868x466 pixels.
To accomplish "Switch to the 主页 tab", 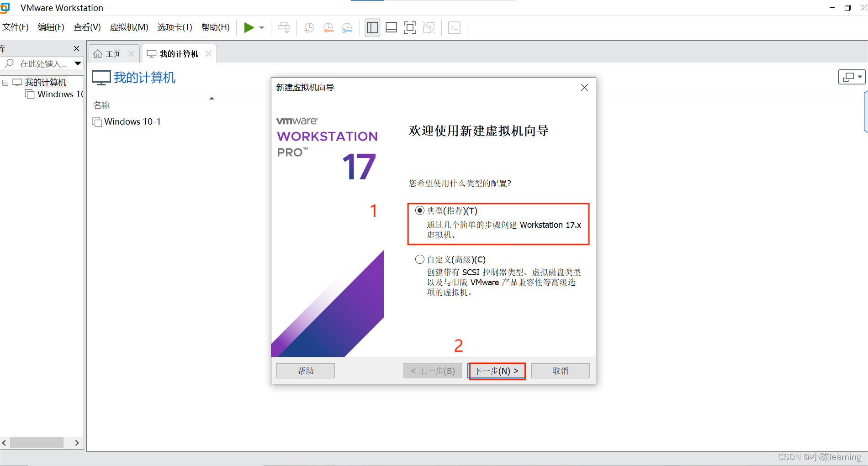I will tap(113, 54).
